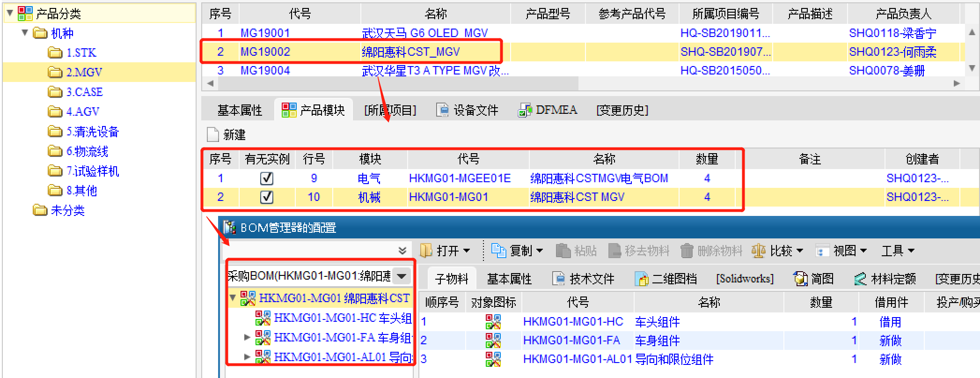Switch to the 产品模块 tab
This screenshot has height=378, width=980.
click(313, 110)
